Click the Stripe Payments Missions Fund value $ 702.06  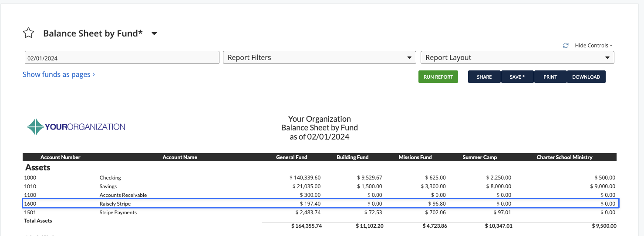coord(435,213)
